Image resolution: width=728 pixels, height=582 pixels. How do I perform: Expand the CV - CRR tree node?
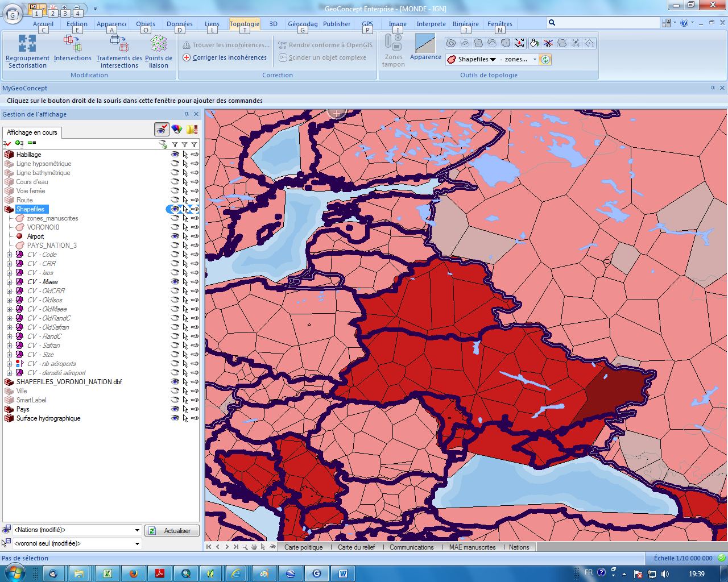click(x=9, y=264)
